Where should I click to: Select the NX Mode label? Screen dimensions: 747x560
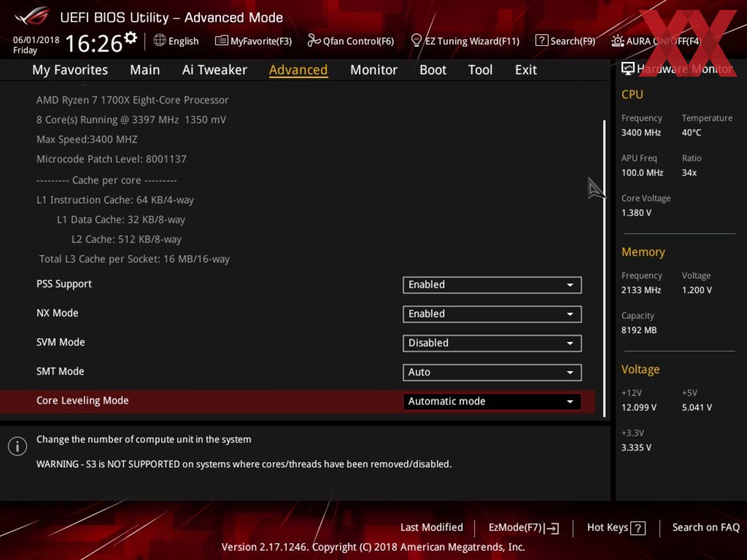pos(57,313)
